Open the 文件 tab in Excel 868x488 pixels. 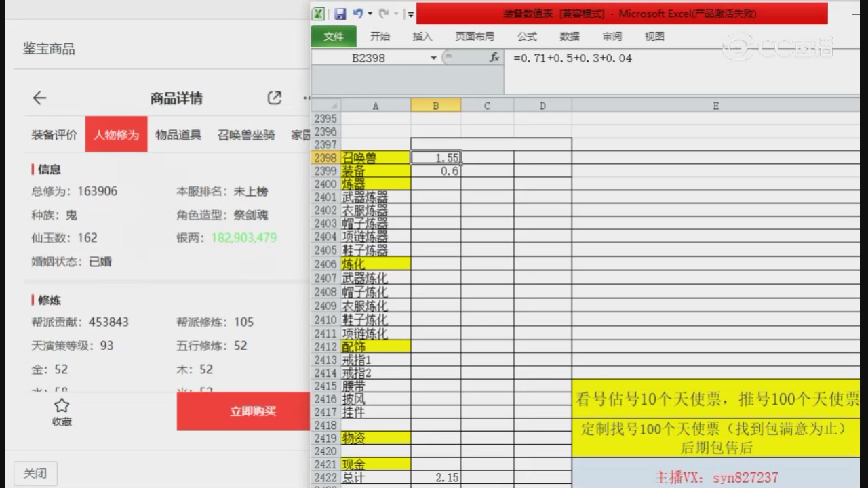click(x=334, y=37)
